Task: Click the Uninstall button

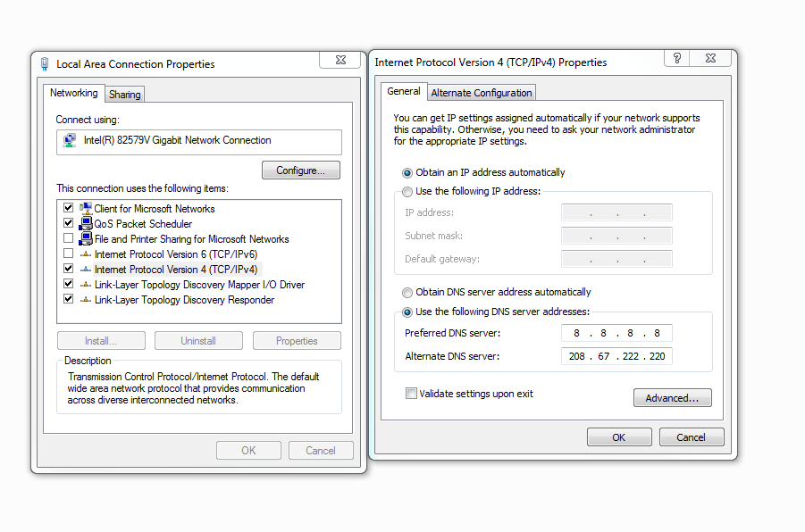Action: pos(198,341)
